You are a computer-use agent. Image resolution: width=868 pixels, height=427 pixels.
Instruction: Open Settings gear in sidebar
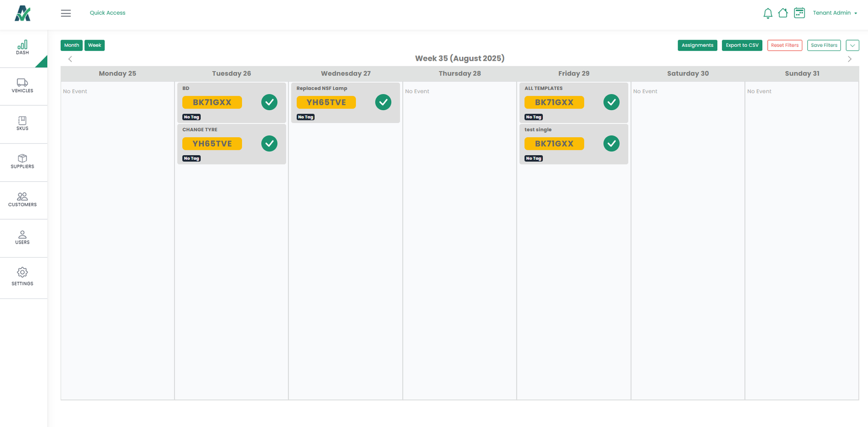coord(22,276)
